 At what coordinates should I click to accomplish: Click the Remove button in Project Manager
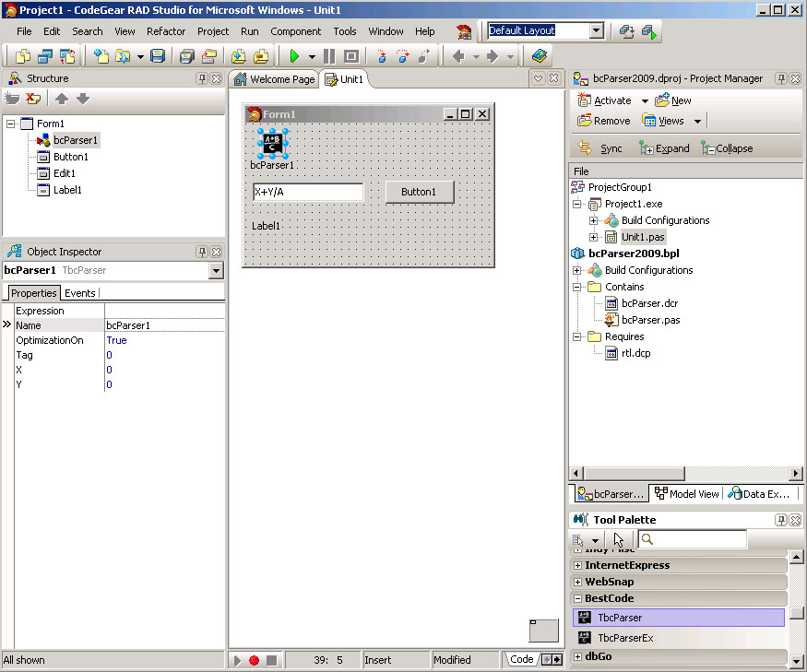[604, 121]
